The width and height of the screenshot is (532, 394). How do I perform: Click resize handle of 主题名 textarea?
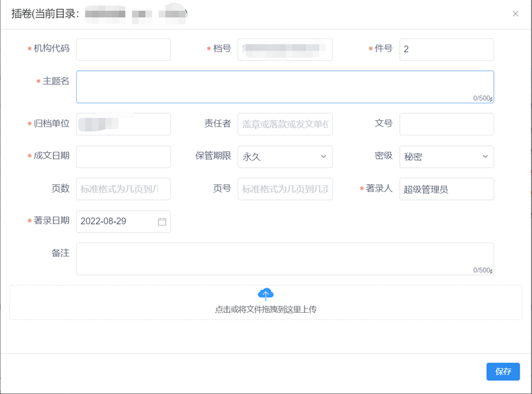pos(491,100)
